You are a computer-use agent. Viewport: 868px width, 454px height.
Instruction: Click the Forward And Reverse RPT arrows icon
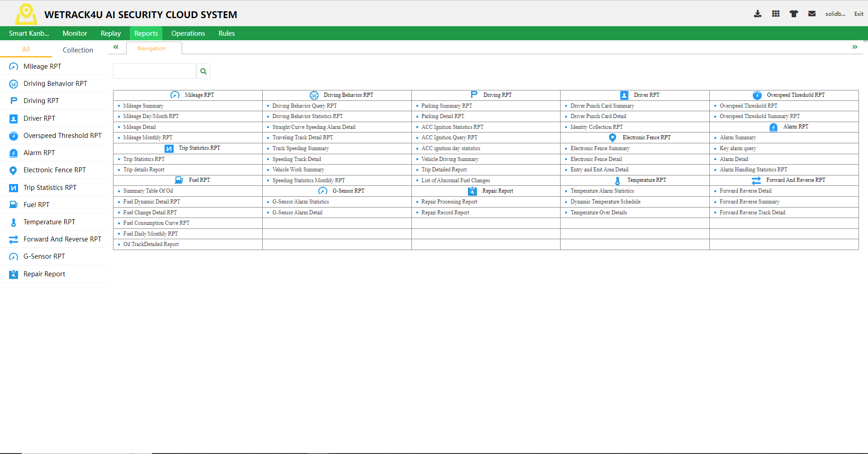click(x=13, y=239)
